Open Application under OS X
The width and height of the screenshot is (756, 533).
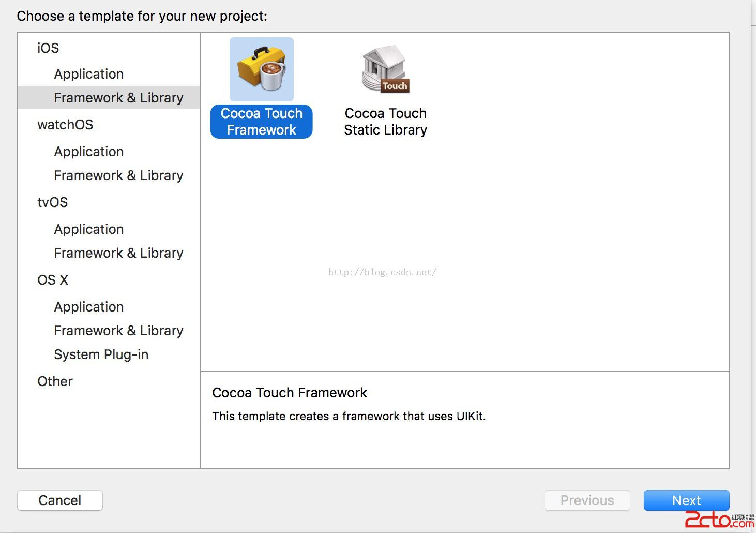pyautogui.click(x=89, y=307)
